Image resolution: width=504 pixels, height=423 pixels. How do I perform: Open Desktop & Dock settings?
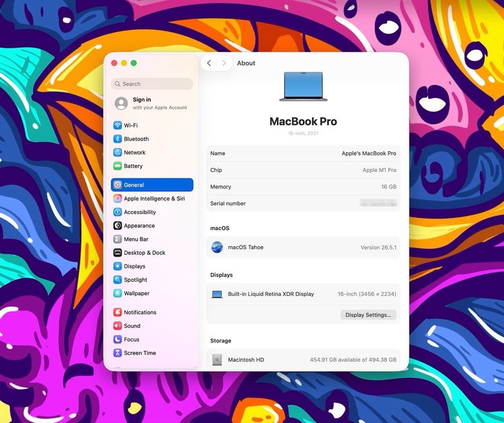click(x=152, y=252)
